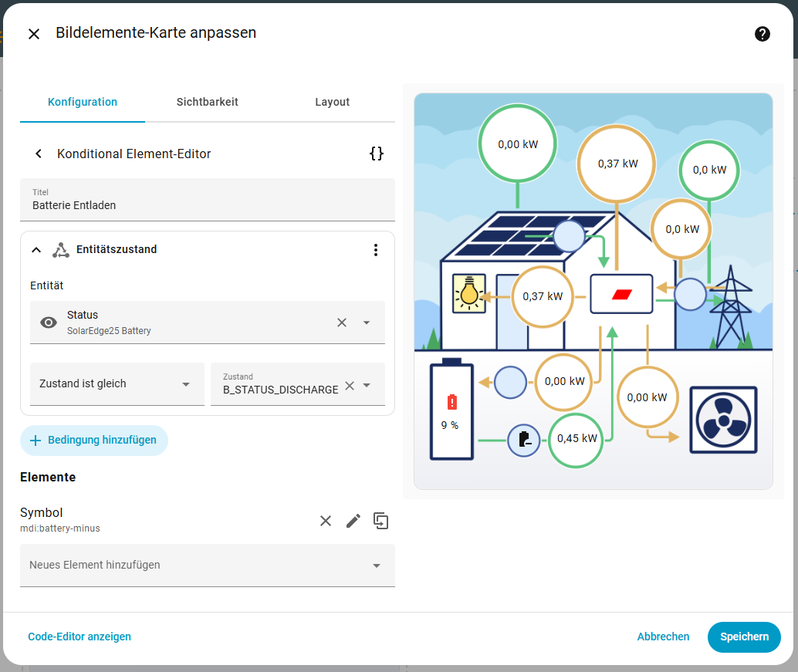Expand the 'Neues Element hinzufügen' dropdown
The image size is (798, 672).
(376, 566)
